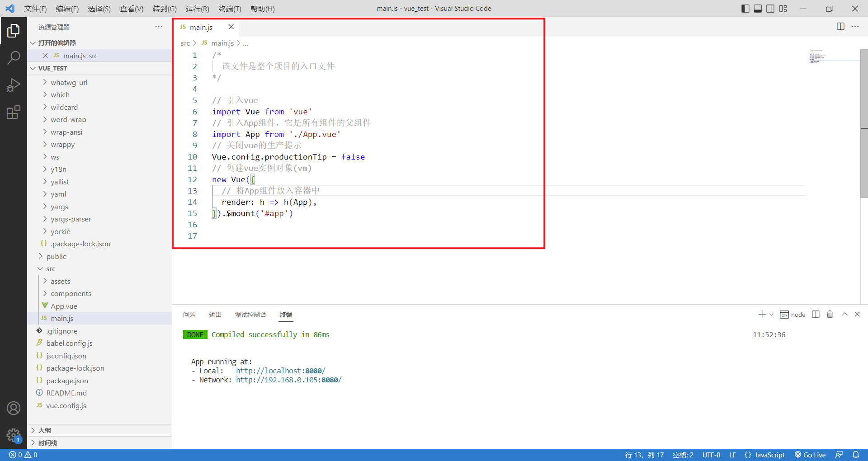Start Go Live server
The width and height of the screenshot is (868, 461).
pos(810,455)
